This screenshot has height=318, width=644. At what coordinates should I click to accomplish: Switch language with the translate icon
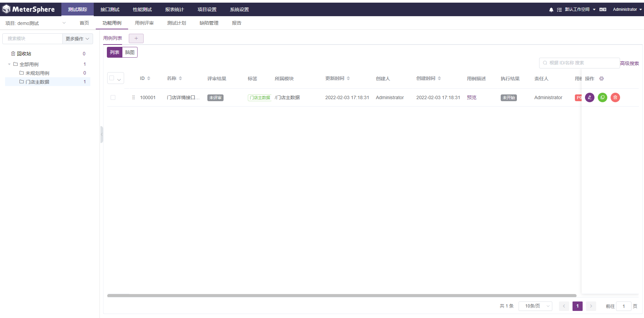[603, 9]
